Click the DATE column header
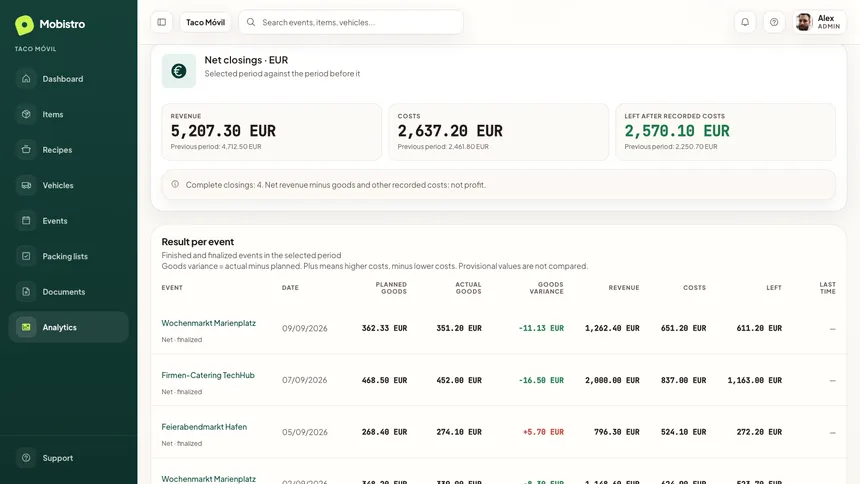Screen dimensions: 860x484 pyautogui.click(x=290, y=288)
